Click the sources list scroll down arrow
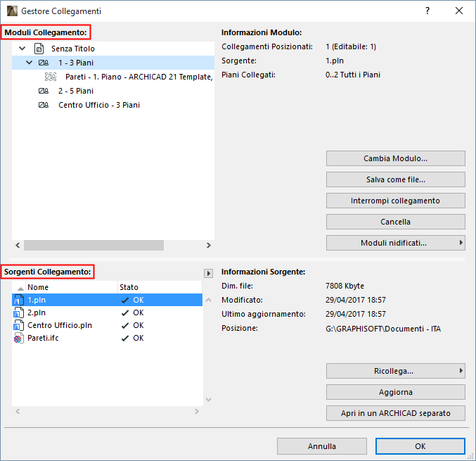Screen dimensions: 476x461 [x=209, y=400]
